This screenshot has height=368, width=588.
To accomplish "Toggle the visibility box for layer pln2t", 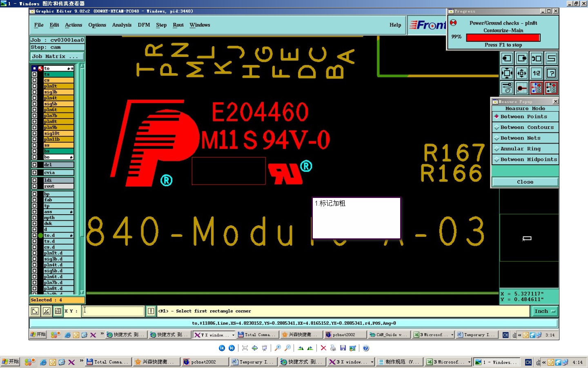I will (x=35, y=86).
